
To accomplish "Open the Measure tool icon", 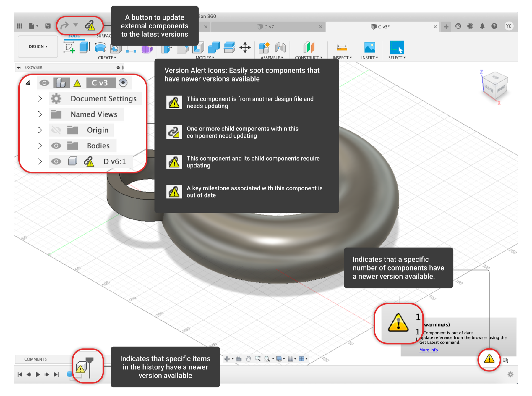I will tap(342, 47).
